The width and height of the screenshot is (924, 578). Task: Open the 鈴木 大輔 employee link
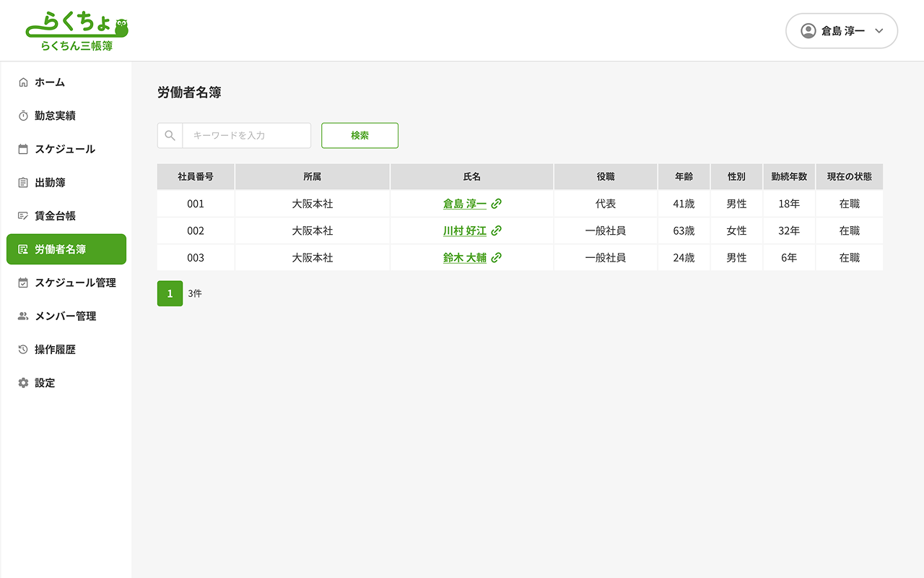pyautogui.click(x=464, y=258)
